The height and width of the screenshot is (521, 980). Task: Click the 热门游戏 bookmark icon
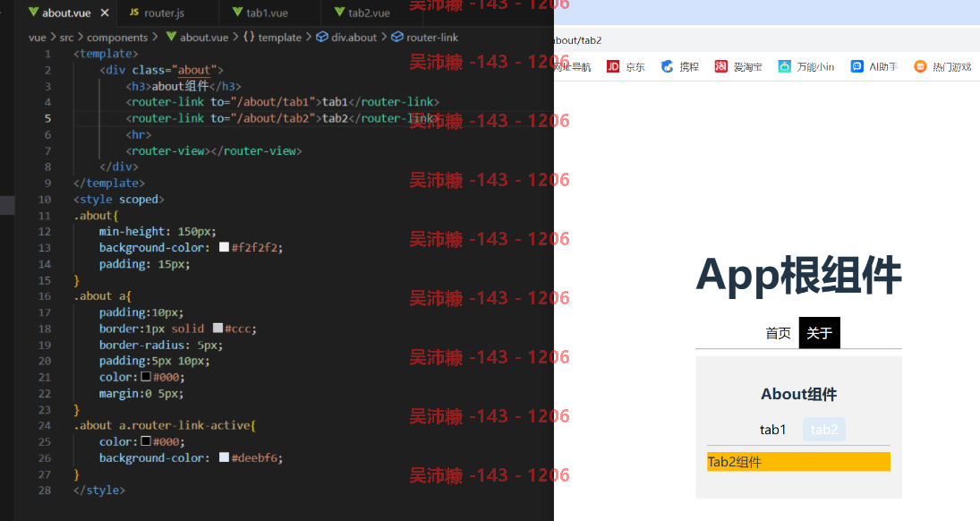pyautogui.click(x=920, y=66)
